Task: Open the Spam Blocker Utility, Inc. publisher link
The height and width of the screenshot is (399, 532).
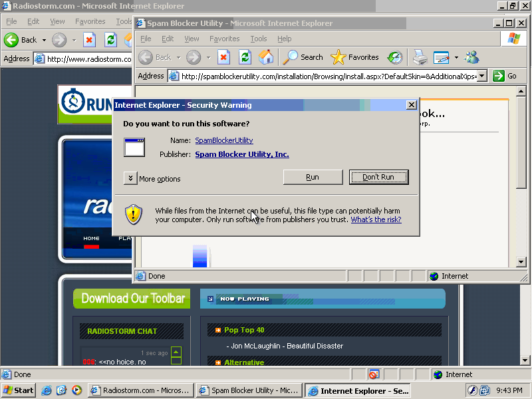Action: [242, 154]
